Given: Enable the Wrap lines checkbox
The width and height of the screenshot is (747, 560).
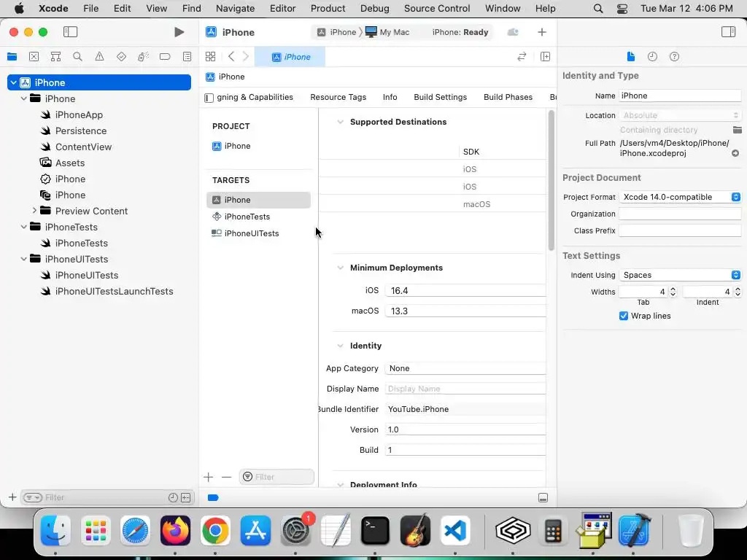Looking at the screenshot, I should 623,316.
